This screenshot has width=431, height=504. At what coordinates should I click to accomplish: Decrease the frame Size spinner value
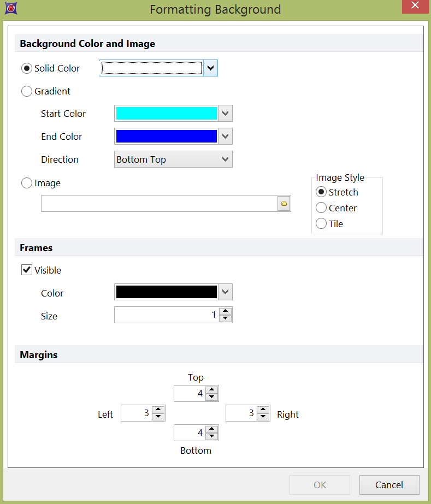coord(226,319)
